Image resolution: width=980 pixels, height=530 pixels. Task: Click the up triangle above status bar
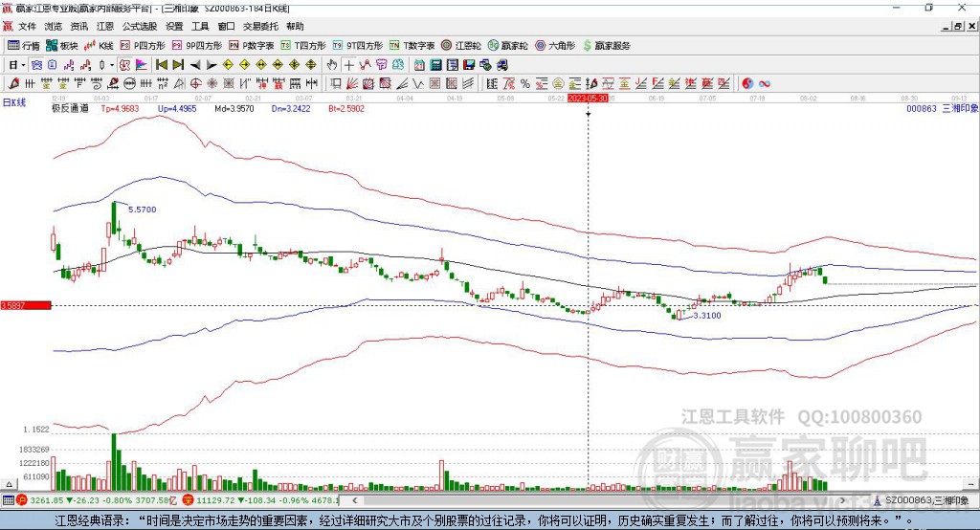pos(9,484)
